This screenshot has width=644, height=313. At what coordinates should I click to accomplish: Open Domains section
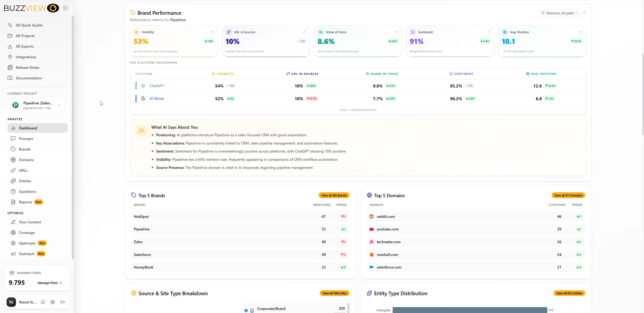tap(38, 160)
